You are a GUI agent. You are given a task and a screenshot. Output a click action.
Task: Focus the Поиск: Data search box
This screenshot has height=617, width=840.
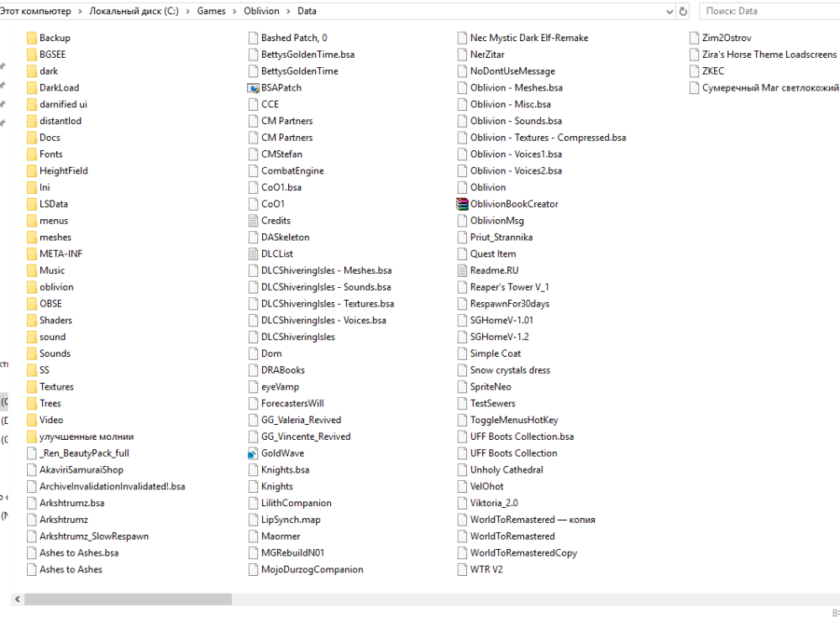click(769, 11)
